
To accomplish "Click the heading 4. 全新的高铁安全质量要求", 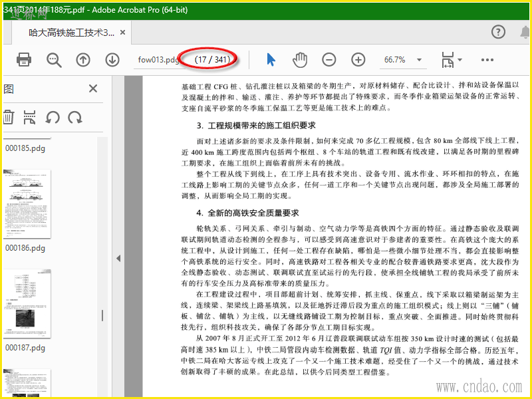I will click(247, 213).
